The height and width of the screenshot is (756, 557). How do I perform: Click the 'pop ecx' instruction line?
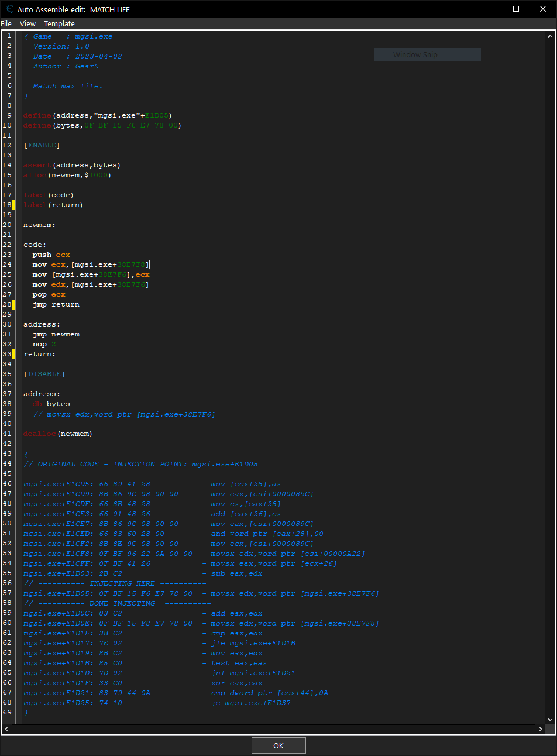point(49,294)
